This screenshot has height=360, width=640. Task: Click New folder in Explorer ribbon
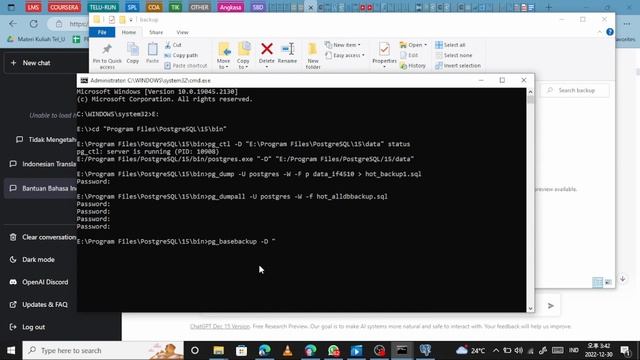[x=313, y=56]
